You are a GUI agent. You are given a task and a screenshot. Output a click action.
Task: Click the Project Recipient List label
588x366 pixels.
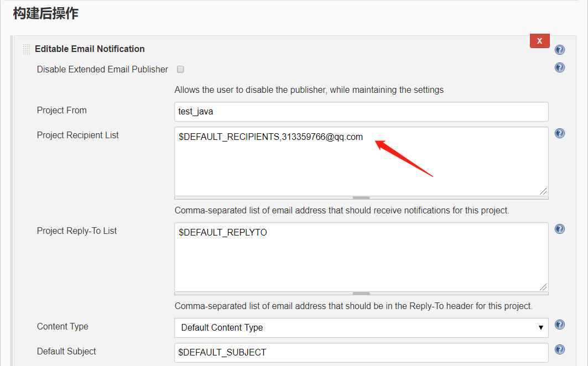pyautogui.click(x=77, y=135)
